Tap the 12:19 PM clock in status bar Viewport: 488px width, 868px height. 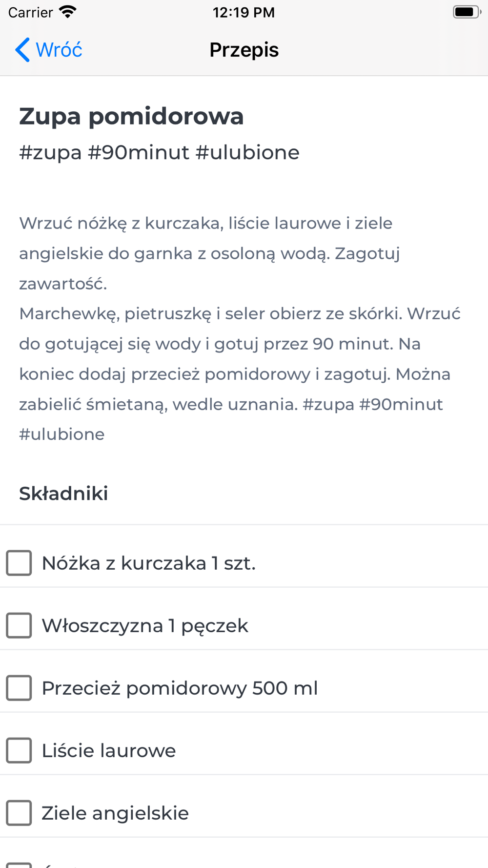pos(244,12)
